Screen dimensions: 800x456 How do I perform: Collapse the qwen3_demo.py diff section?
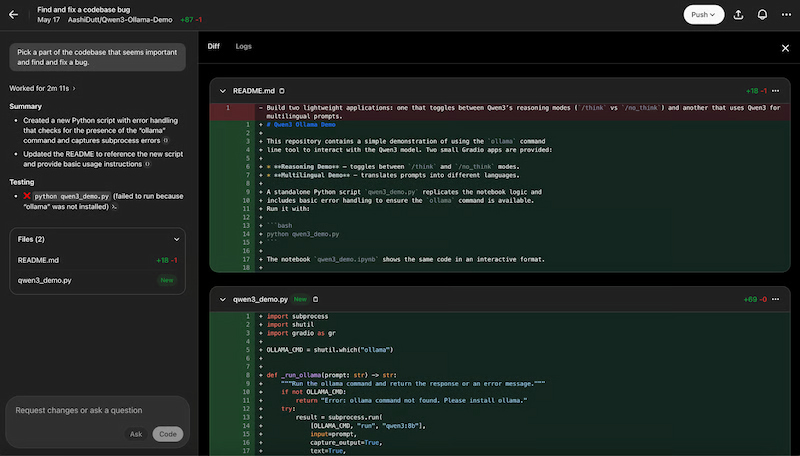pyautogui.click(x=222, y=299)
